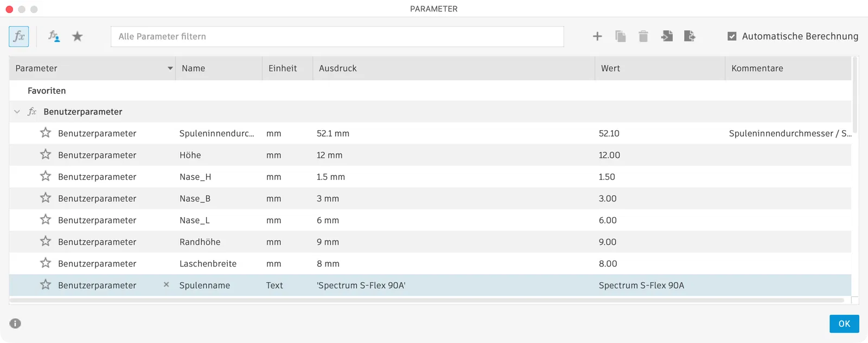Toggle favorite star for Randhöhe row
The height and width of the screenshot is (343, 868).
coord(46,242)
